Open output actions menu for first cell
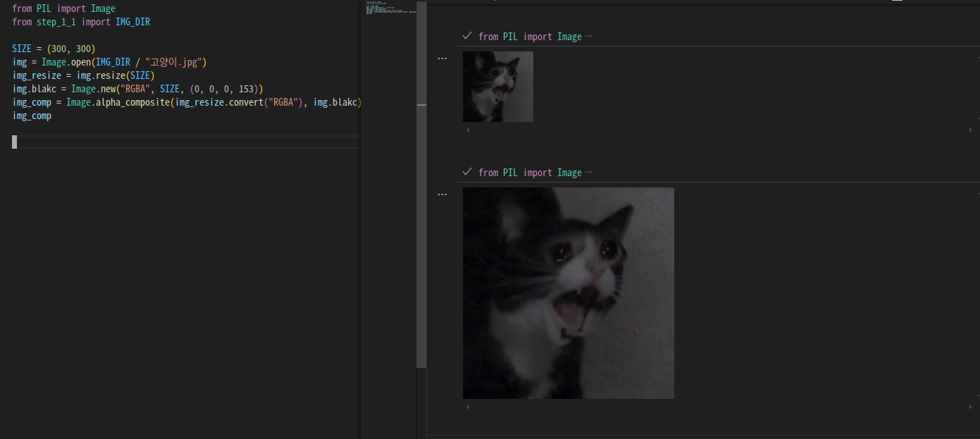The height and width of the screenshot is (439, 980). (x=442, y=58)
